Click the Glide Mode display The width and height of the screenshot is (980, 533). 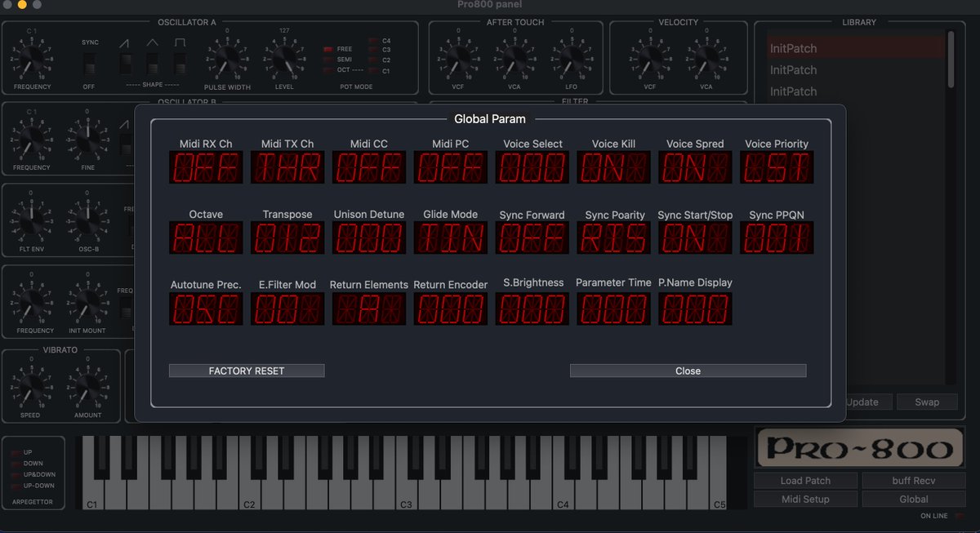[x=451, y=238]
